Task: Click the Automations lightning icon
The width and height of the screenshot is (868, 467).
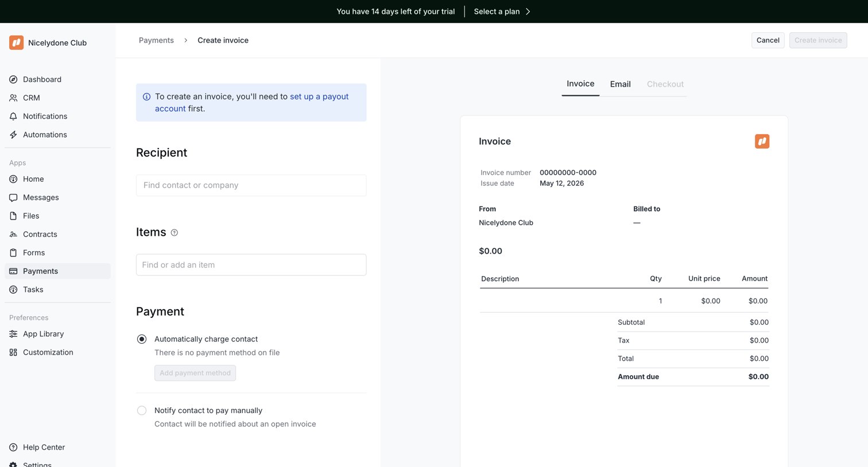Action: [x=13, y=134]
